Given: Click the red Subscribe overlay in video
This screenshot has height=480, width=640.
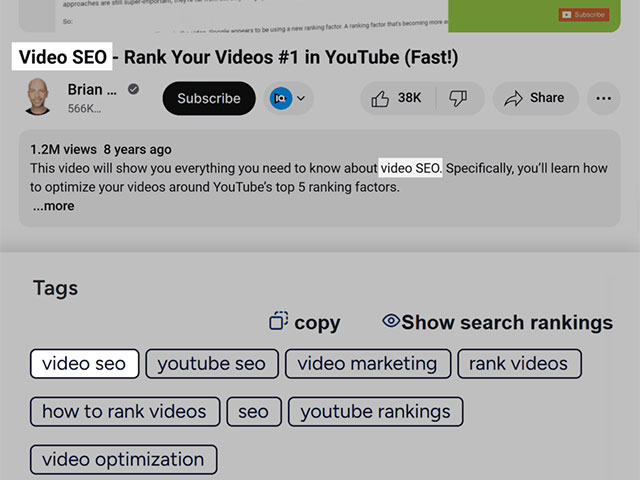Looking at the screenshot, I should click(x=584, y=15).
